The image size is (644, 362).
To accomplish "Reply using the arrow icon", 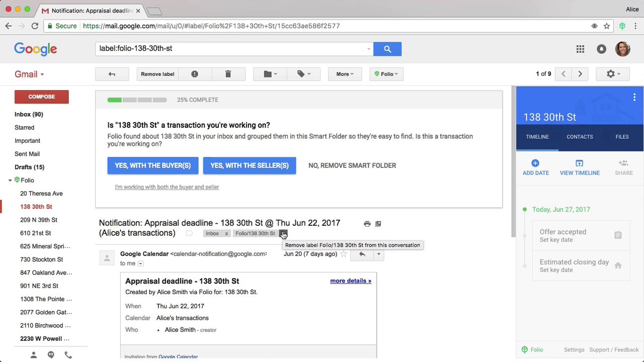I will point(362,254).
